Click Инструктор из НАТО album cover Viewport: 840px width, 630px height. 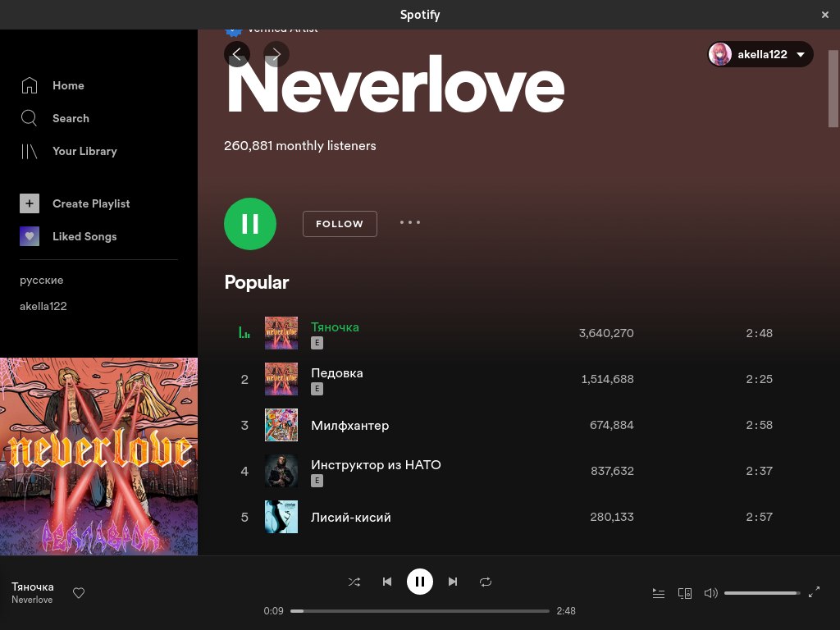pos(281,472)
